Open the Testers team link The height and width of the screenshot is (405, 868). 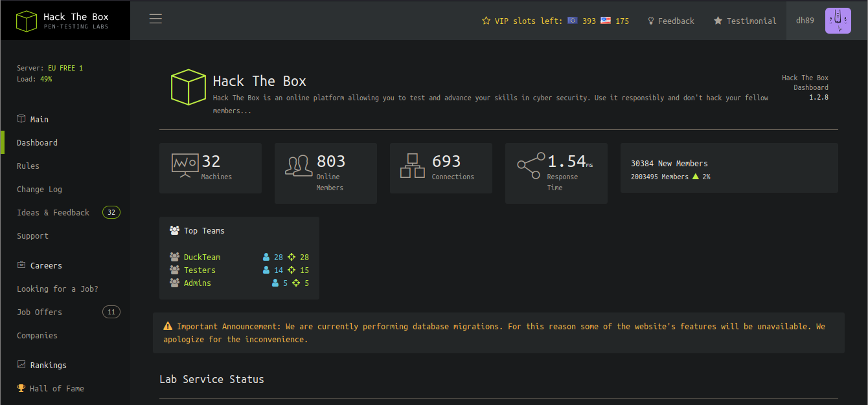coord(200,270)
